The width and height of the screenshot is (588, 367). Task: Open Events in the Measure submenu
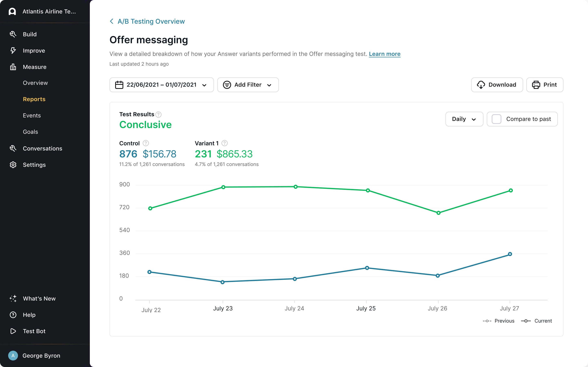click(x=32, y=116)
